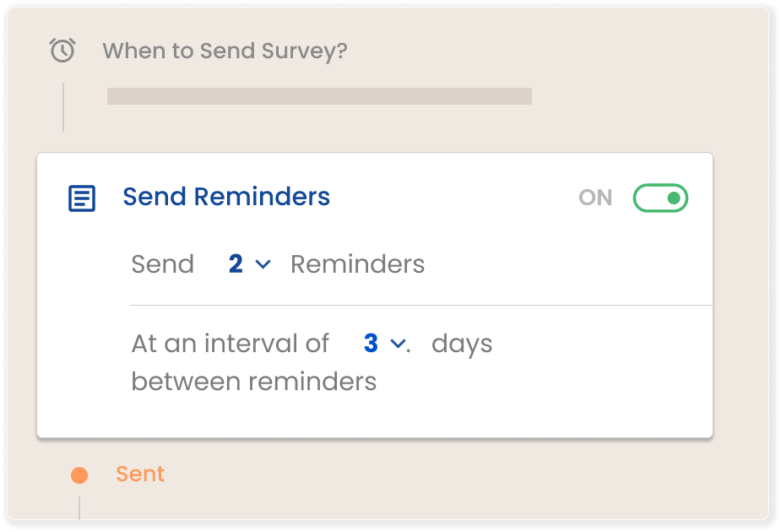Click the vertical timeline line below the clock
The width and height of the screenshot is (781, 532).
(x=63, y=107)
